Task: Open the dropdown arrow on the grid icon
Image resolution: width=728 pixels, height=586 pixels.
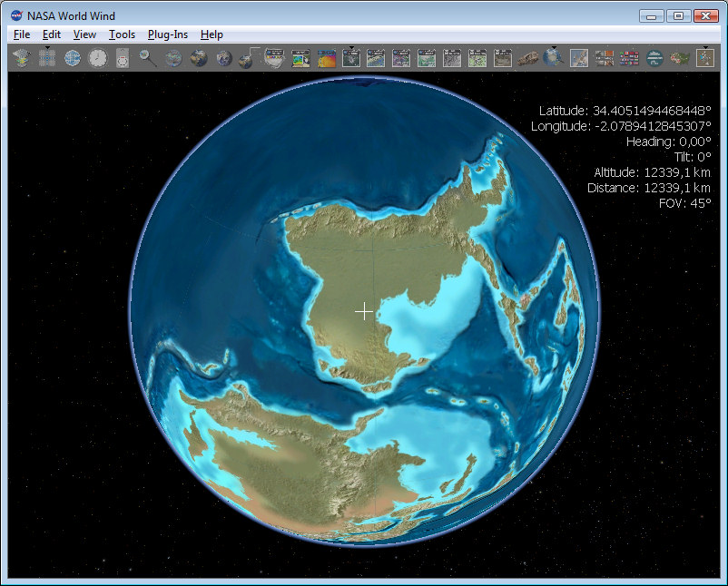Action: [47, 48]
